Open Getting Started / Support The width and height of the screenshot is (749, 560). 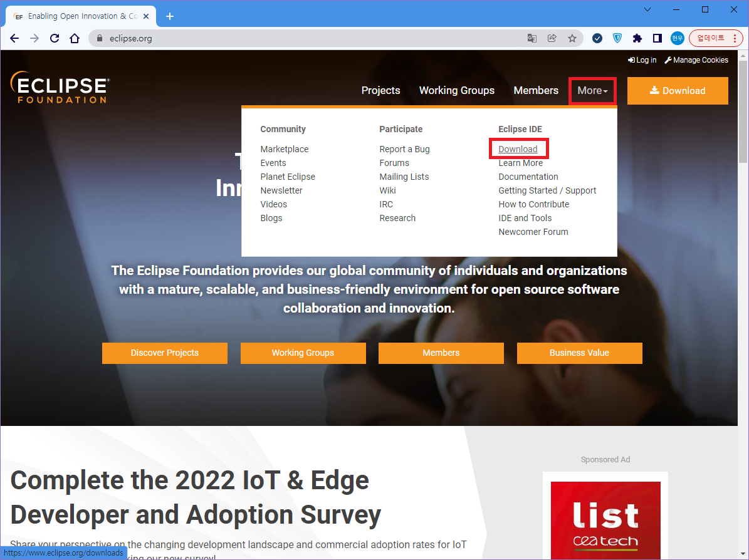coord(547,190)
